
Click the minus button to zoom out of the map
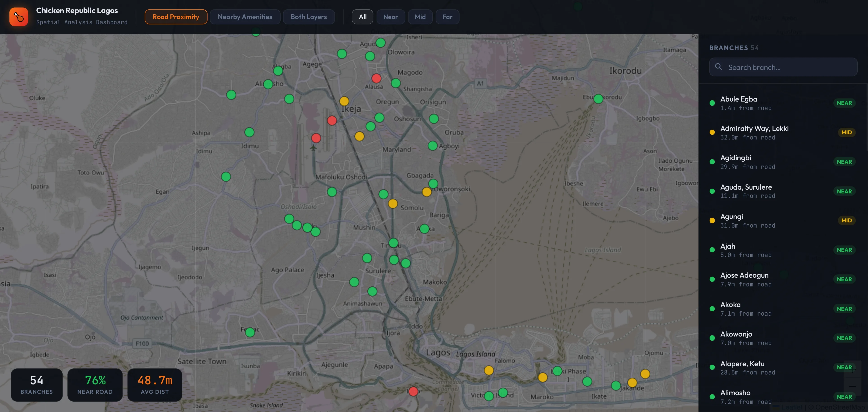[x=852, y=386]
